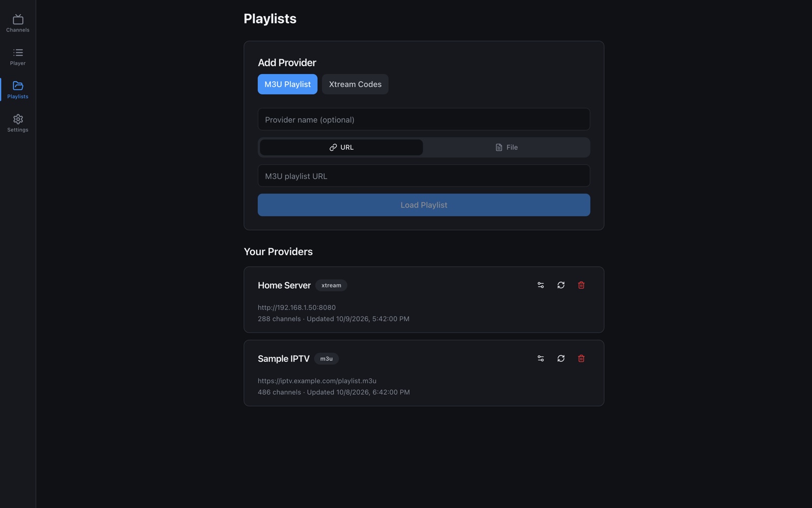Click the Playlists page title
Image resolution: width=812 pixels, height=508 pixels.
click(270, 19)
